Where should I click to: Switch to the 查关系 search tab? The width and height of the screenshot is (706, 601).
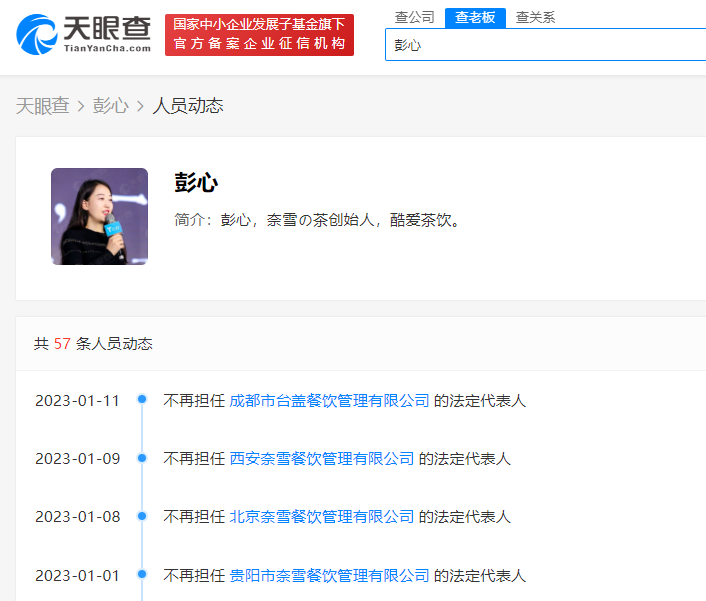point(535,18)
